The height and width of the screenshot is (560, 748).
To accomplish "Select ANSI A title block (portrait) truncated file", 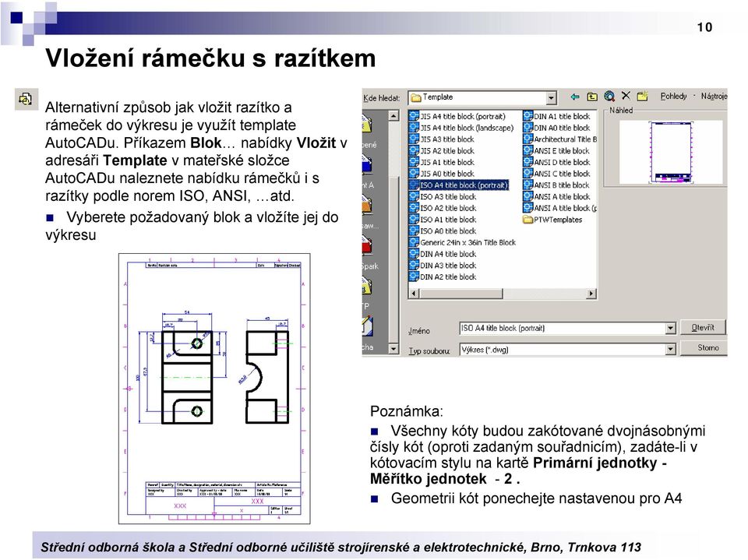I will (x=559, y=208).
